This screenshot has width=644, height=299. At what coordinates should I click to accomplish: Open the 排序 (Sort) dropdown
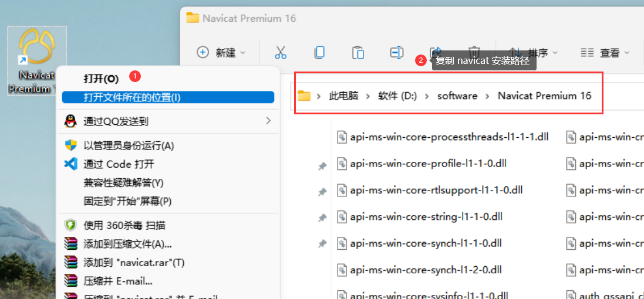pyautogui.click(x=532, y=53)
